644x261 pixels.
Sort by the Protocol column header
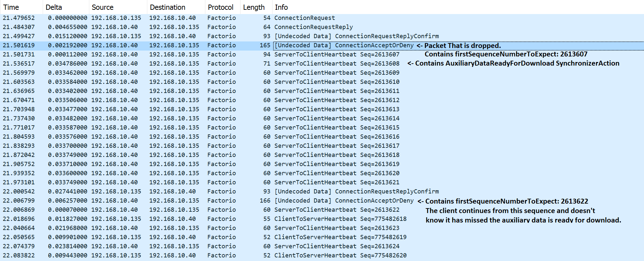(x=221, y=7)
